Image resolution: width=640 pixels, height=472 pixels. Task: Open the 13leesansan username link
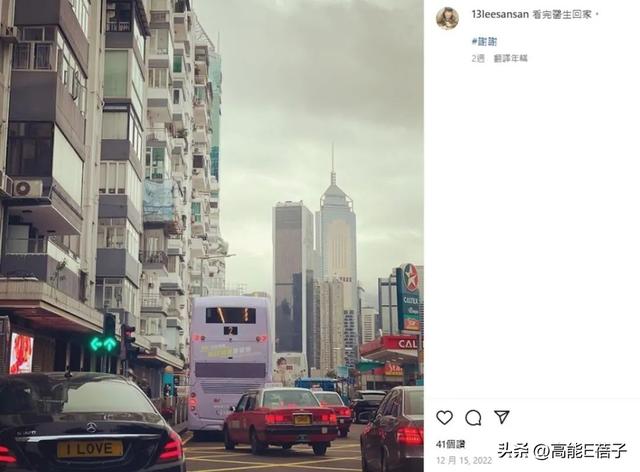pos(500,14)
